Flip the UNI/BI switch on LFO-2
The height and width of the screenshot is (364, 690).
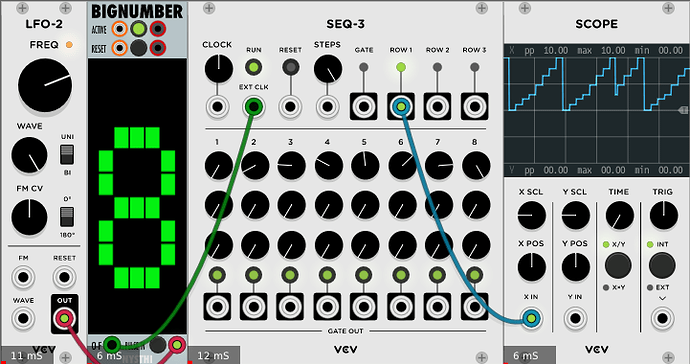67,154
